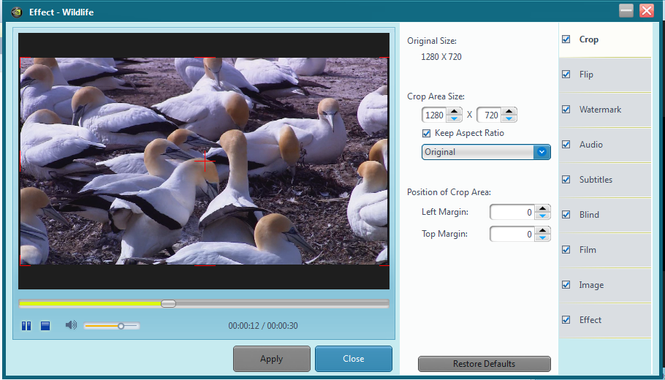Uncheck the Watermark checkbox
665x380 pixels.
click(566, 109)
